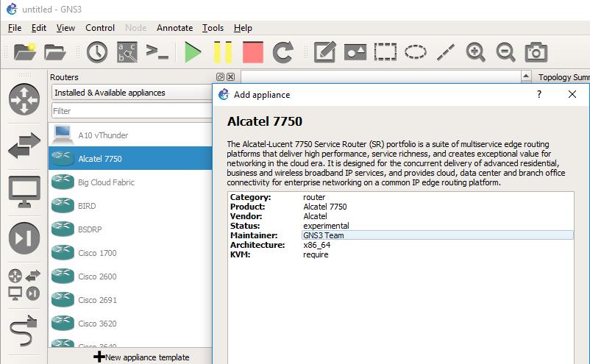590x364 pixels.
Task: Select the Draw an ellipse tool
Action: click(416, 52)
